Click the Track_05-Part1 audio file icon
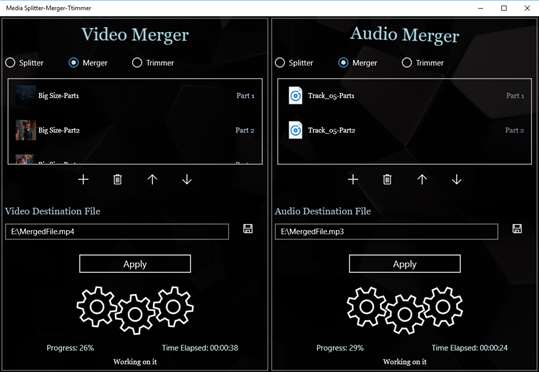This screenshot has height=372, width=539. (x=295, y=95)
